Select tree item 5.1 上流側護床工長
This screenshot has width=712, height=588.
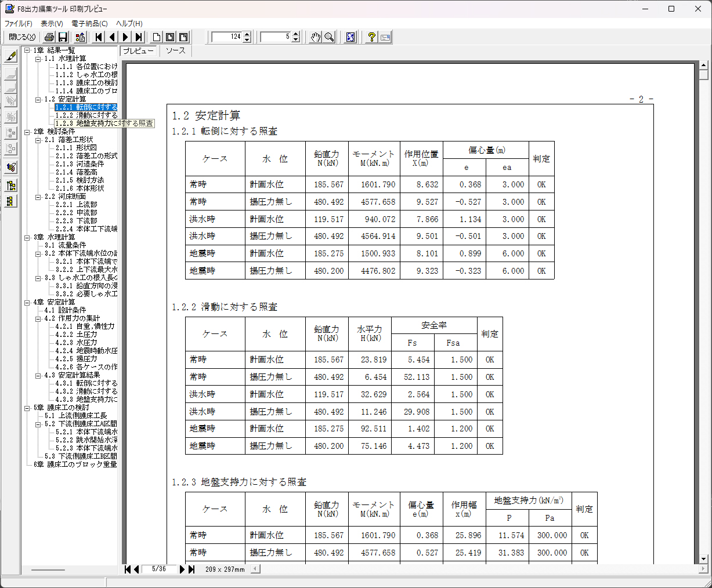[x=75, y=416]
